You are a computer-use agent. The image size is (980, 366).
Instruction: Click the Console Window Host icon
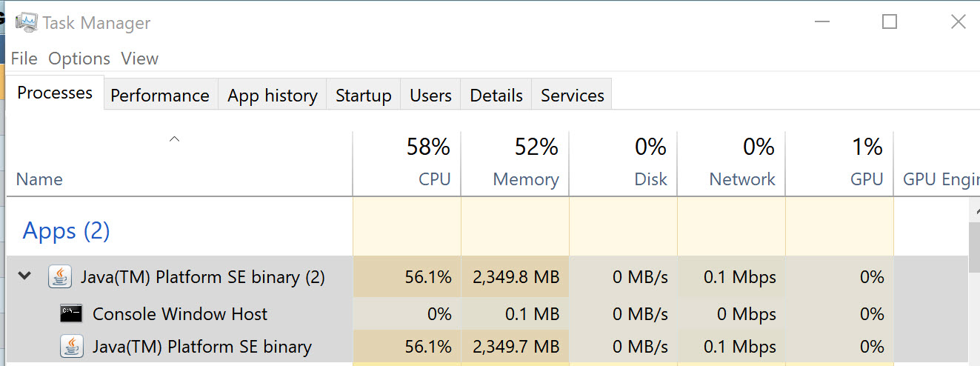(71, 313)
